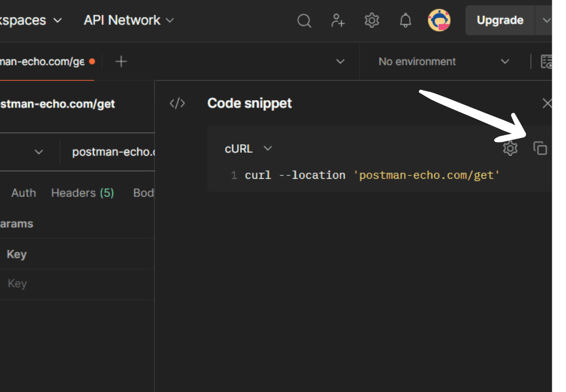Open the cURL language dropdown
This screenshot has height=392, width=566.
click(x=248, y=149)
